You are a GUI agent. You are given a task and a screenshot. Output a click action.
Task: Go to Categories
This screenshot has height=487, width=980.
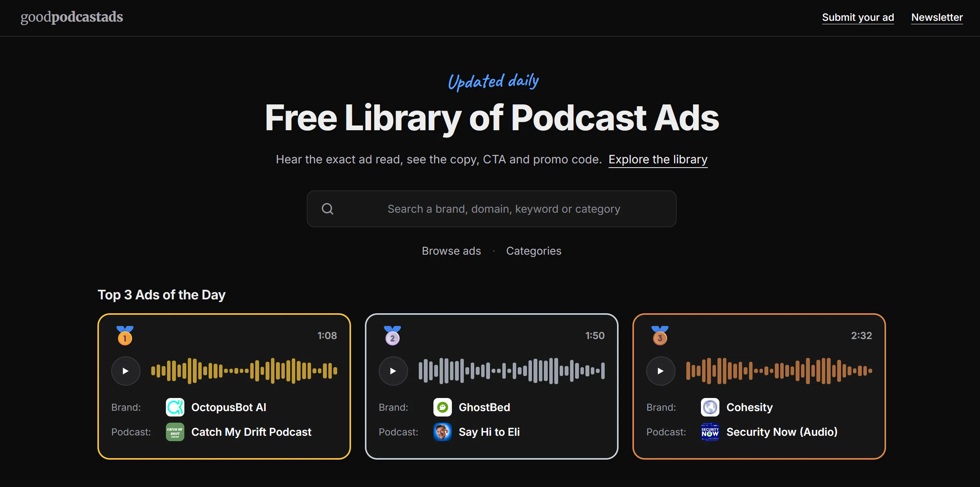(533, 251)
